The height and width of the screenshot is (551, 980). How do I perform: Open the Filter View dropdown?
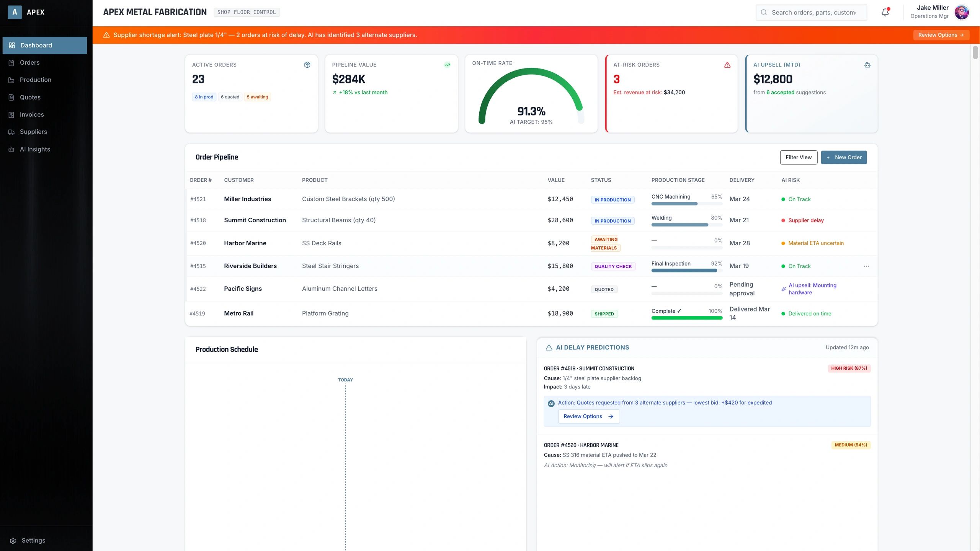tap(798, 157)
